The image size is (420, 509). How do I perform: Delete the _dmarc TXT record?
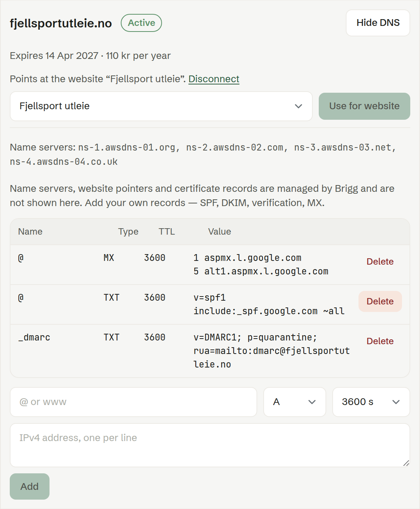pos(380,341)
